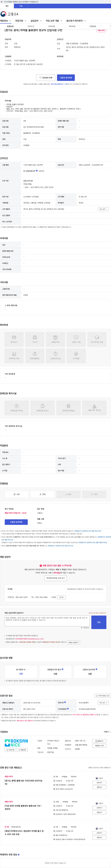Click the 장애인용 화장실 facility icon
The image size is (111, 868).
(x=68, y=408)
